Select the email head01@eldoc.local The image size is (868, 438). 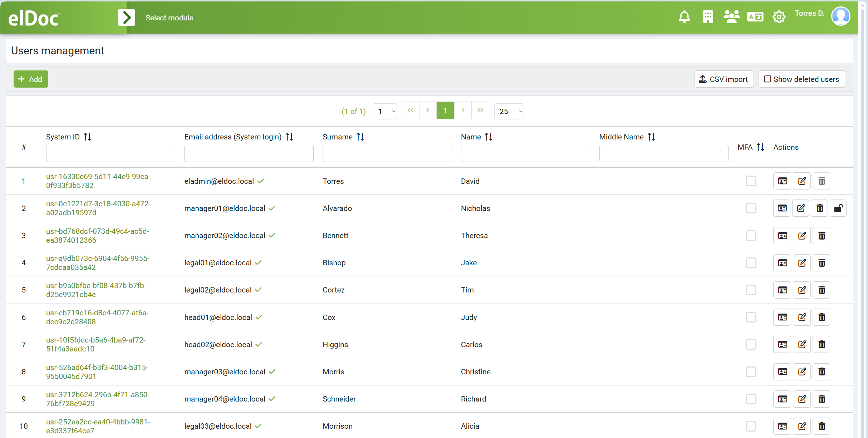218,317
